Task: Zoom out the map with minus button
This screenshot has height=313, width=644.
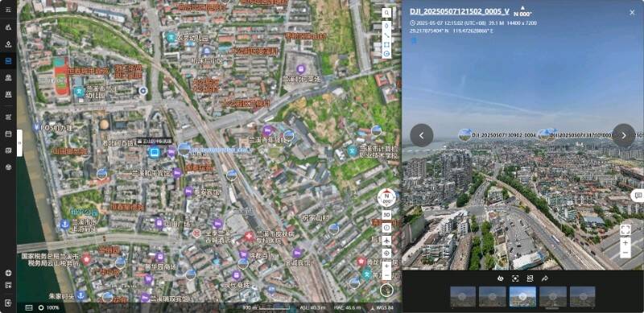Action: (x=386, y=275)
